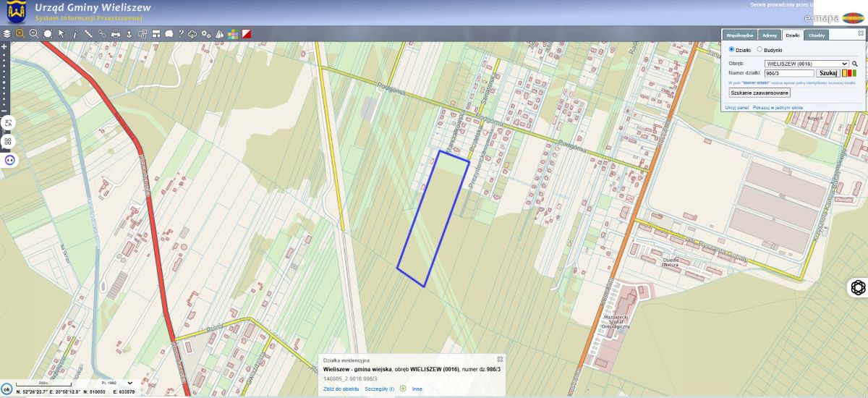Click the Szukaj button

tap(827, 73)
